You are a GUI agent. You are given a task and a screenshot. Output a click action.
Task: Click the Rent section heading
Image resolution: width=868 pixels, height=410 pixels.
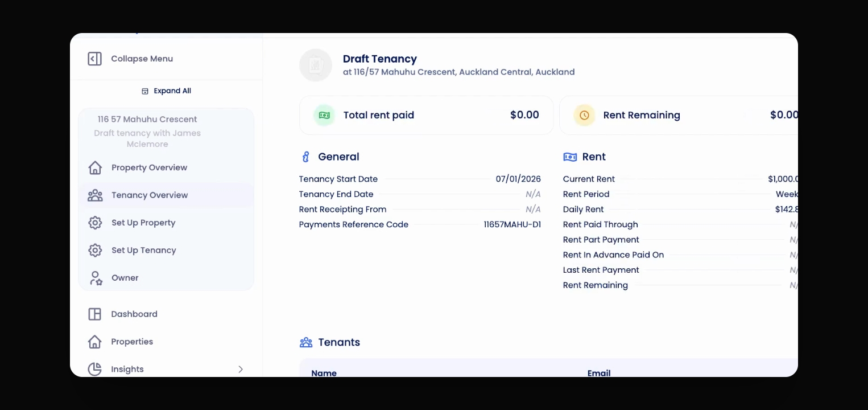coord(594,157)
